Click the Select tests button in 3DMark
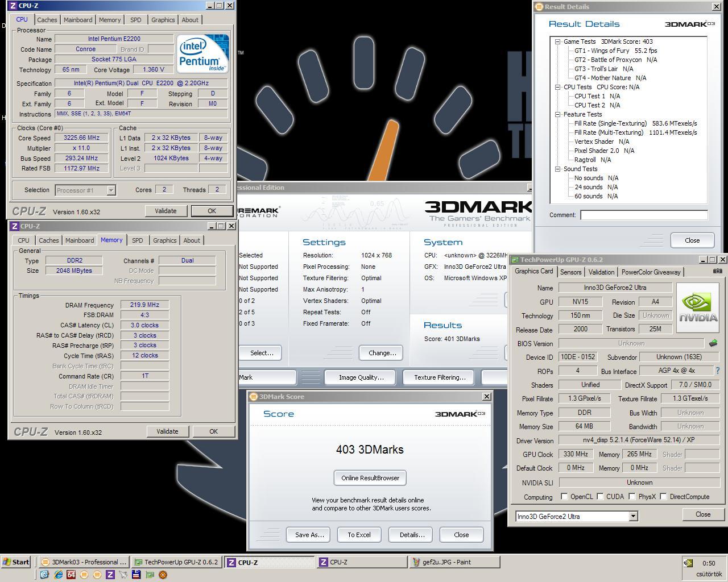 pos(262,353)
